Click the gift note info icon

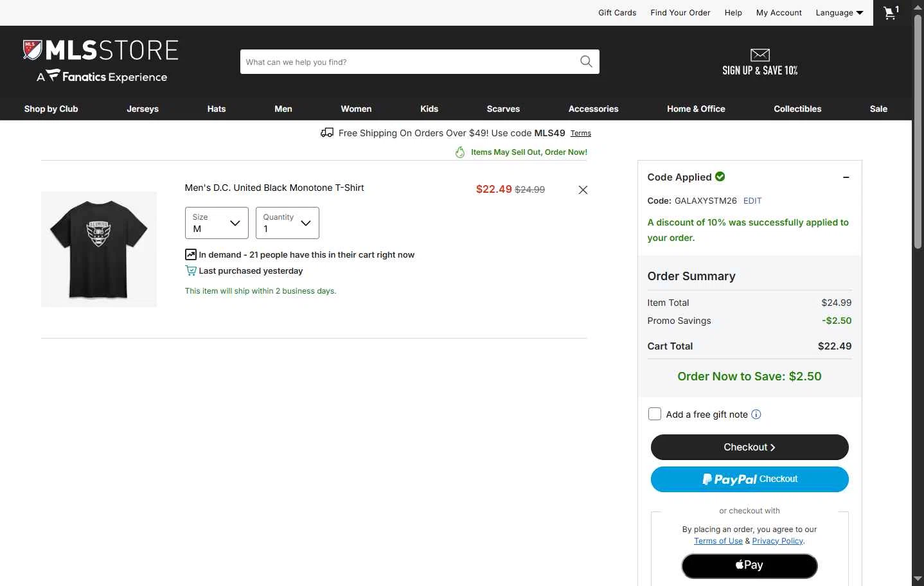tap(756, 414)
